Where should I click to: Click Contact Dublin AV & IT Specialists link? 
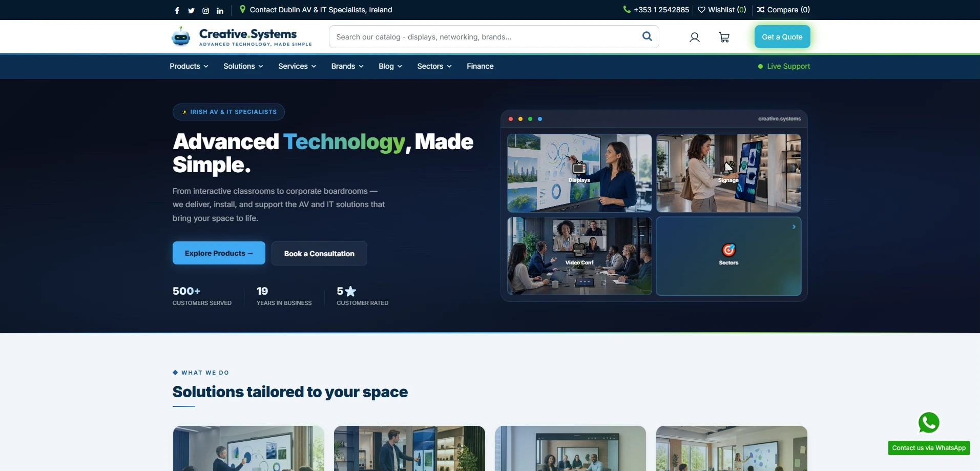321,10
